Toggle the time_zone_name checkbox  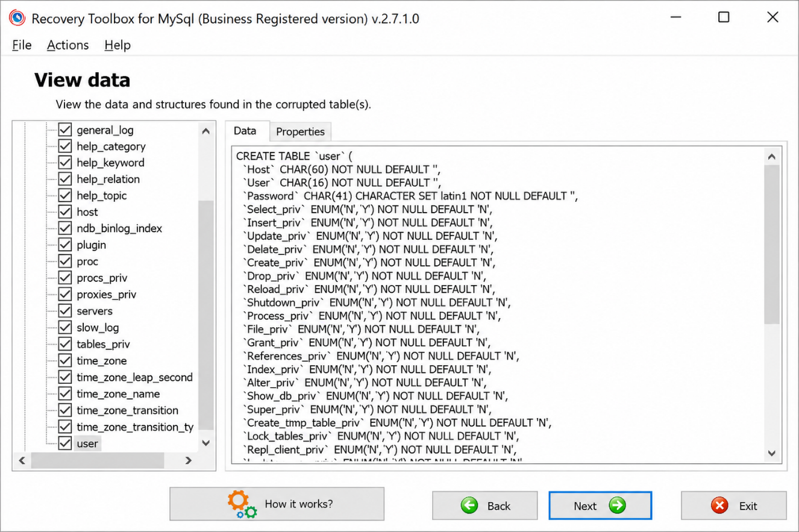pyautogui.click(x=65, y=393)
